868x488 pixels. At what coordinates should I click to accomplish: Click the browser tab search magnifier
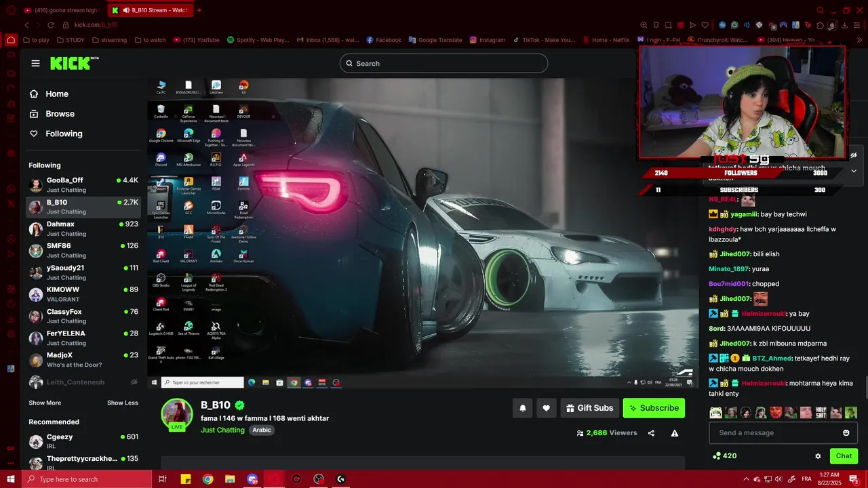[820, 10]
